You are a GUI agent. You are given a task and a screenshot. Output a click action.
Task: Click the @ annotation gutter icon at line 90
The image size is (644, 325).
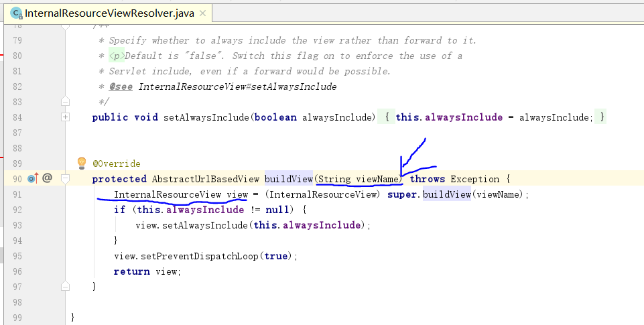(47, 178)
